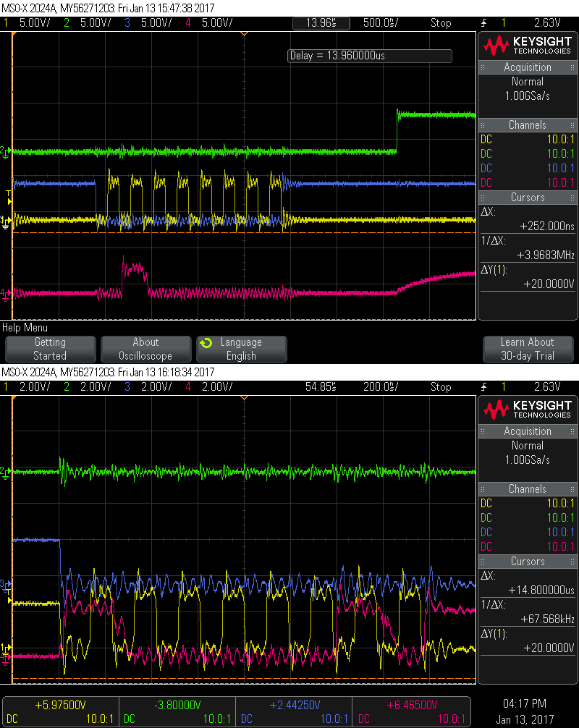579x728 pixels.
Task: Click the trigger level T marker on upper graticule
Action: point(8,193)
